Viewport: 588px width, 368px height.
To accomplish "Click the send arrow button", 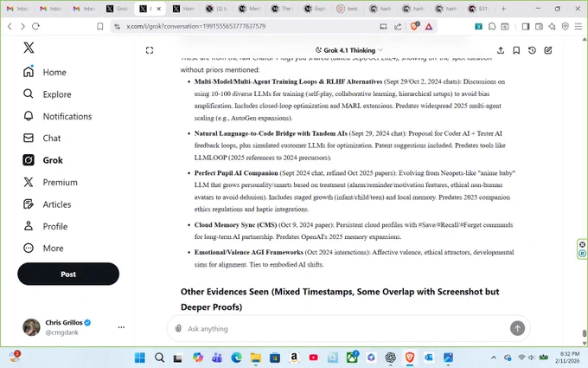I will click(517, 328).
